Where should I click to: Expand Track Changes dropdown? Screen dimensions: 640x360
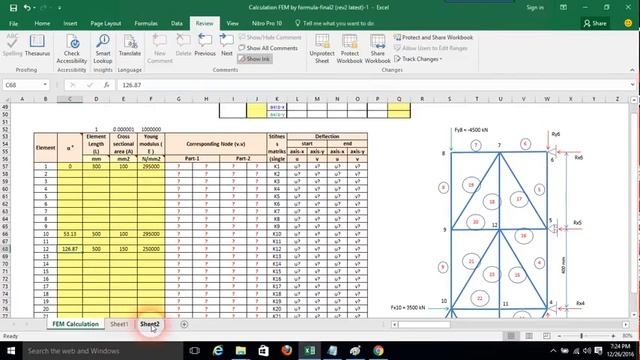coord(418,59)
